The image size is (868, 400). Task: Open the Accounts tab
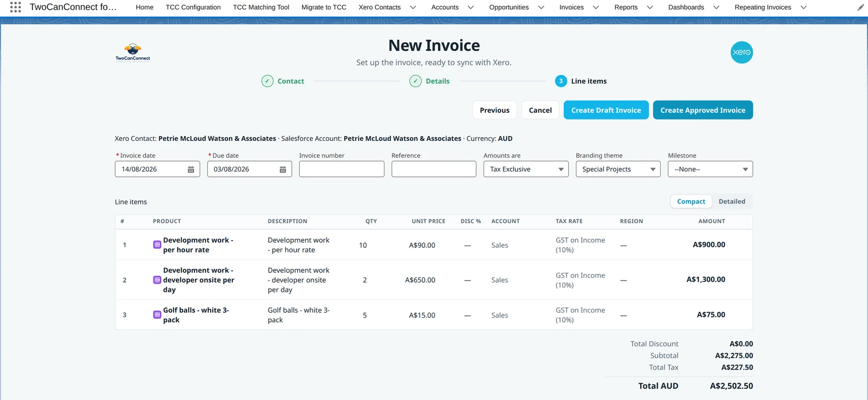[x=445, y=8]
